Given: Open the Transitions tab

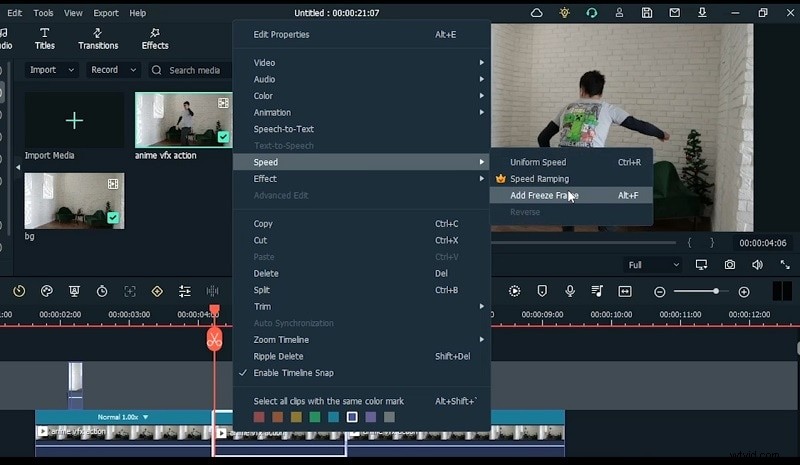Looking at the screenshot, I should click(x=98, y=39).
